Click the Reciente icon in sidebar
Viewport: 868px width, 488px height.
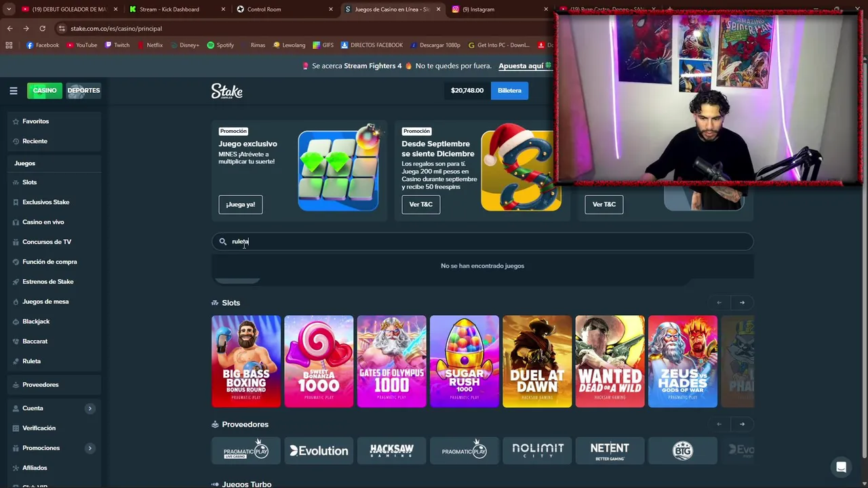point(16,141)
